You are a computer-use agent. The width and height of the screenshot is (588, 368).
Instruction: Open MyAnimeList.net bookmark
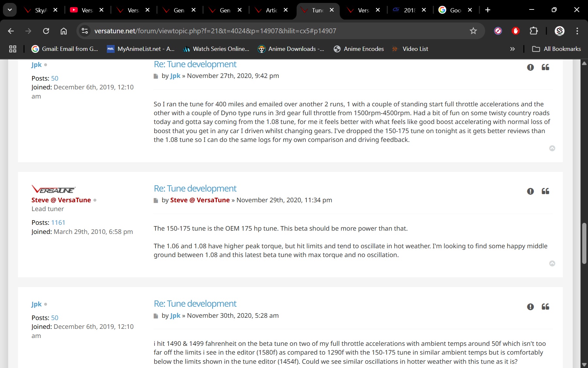click(141, 49)
